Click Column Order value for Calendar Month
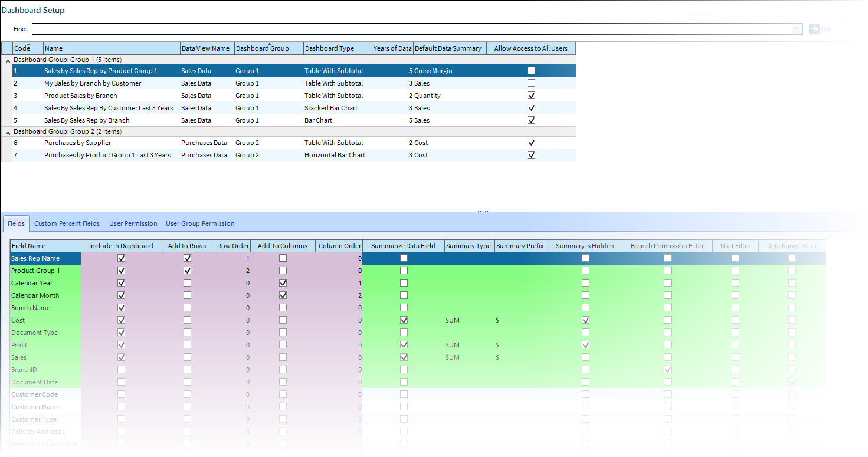 pyautogui.click(x=359, y=295)
